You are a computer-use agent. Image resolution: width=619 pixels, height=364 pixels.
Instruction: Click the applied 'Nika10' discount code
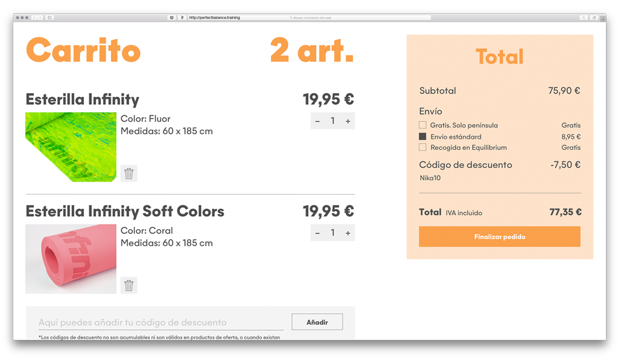430,178
